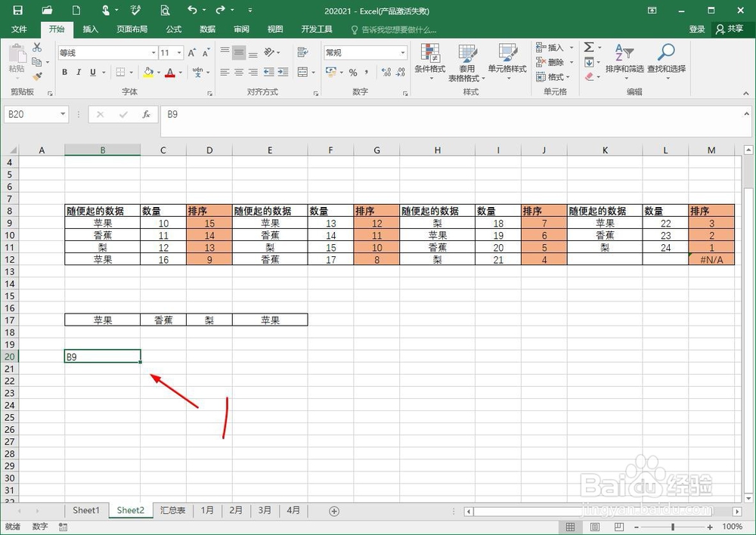This screenshot has width=756, height=535.
Task: Click the Percent style icon
Action: point(353,73)
